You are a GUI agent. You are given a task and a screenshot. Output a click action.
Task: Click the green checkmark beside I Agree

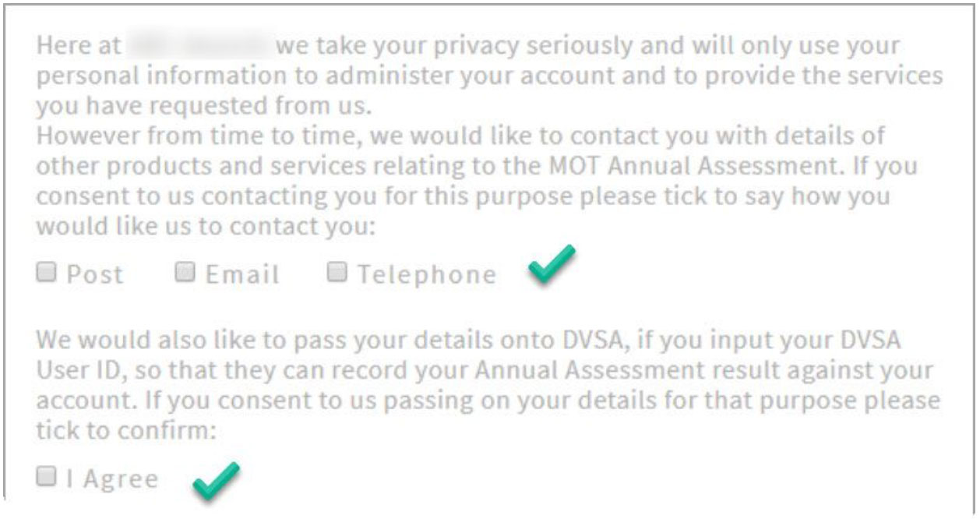click(216, 482)
